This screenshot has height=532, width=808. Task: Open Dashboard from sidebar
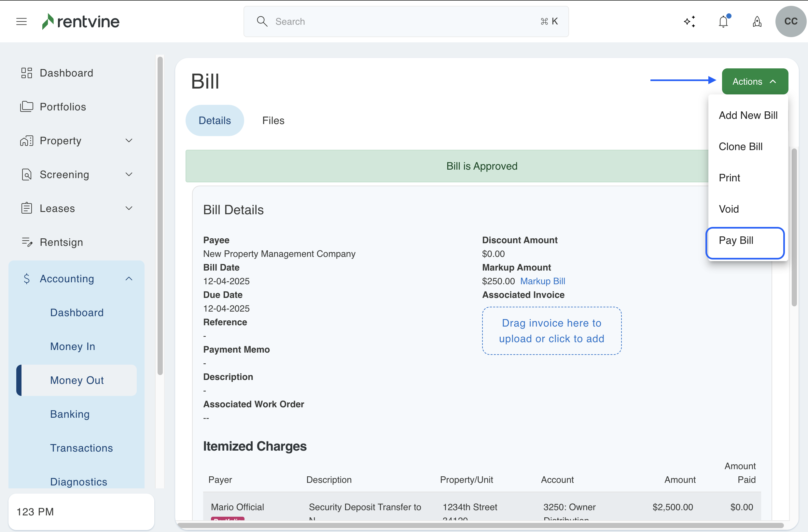(x=66, y=73)
